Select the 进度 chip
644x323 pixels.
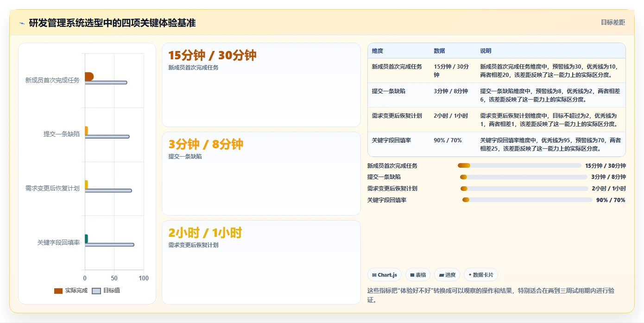click(x=447, y=275)
